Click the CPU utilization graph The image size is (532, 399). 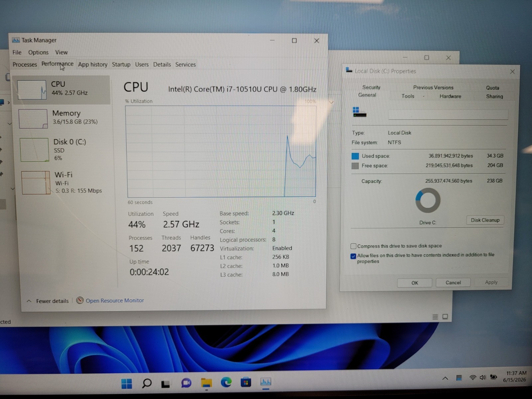(221, 152)
